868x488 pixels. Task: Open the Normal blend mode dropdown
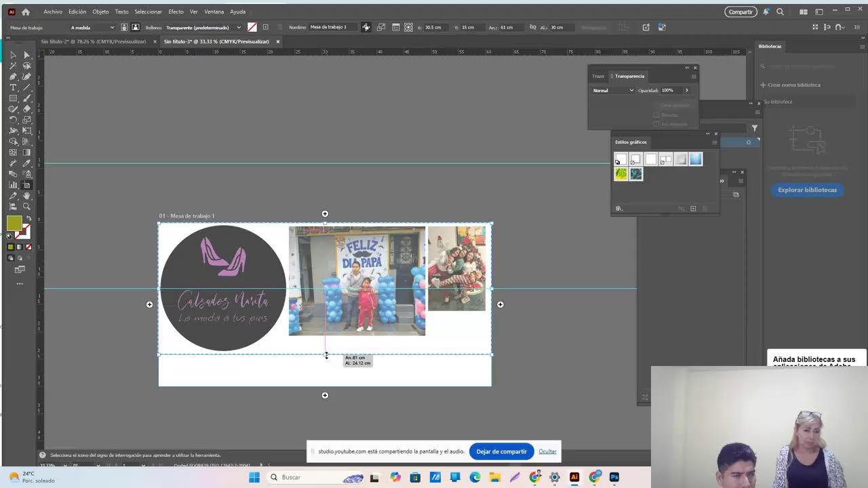tap(613, 90)
